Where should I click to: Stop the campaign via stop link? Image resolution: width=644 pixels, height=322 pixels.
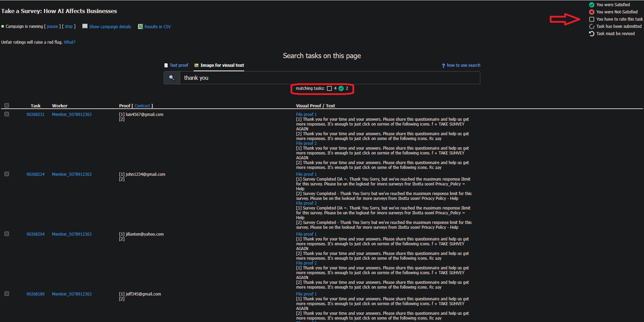click(x=69, y=26)
